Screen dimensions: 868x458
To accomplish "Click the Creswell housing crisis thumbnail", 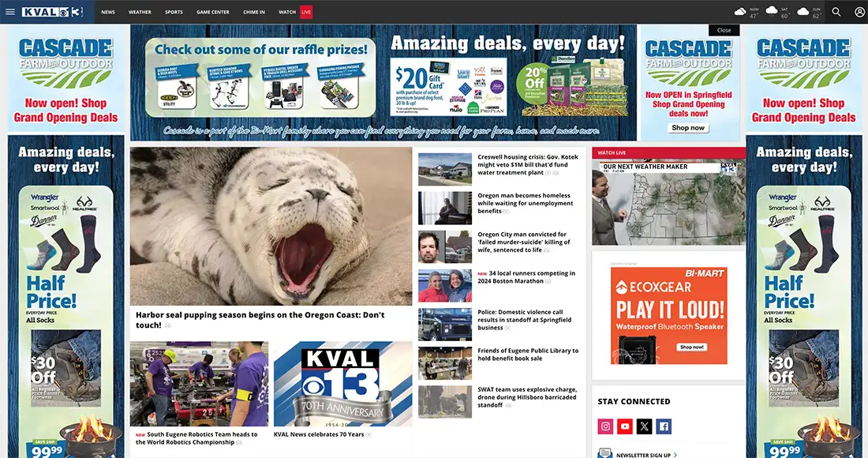I will [x=445, y=170].
